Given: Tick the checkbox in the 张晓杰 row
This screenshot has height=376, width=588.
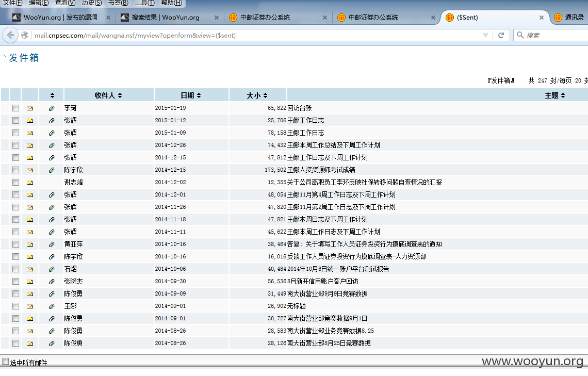Looking at the screenshot, I should coord(15,281).
